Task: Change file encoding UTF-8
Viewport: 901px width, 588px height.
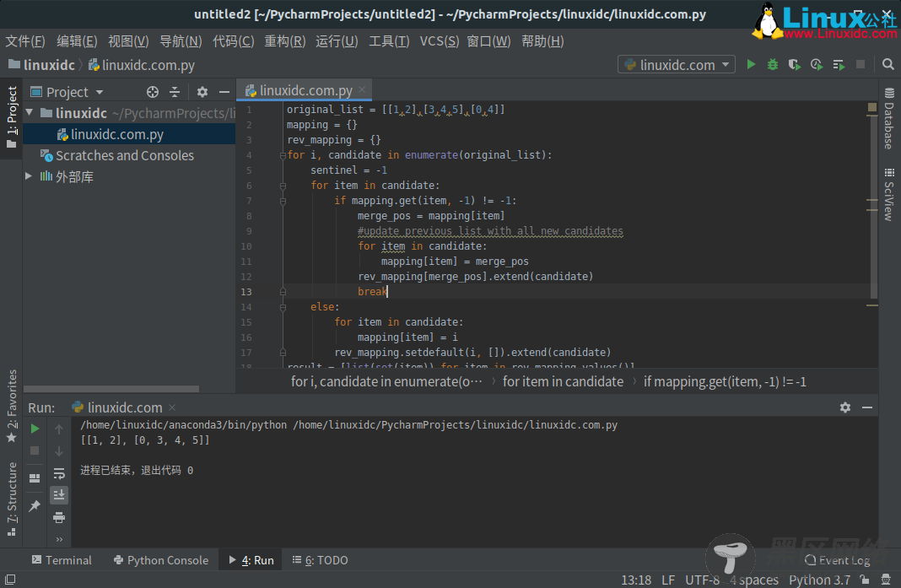Action: pyautogui.click(x=702, y=580)
